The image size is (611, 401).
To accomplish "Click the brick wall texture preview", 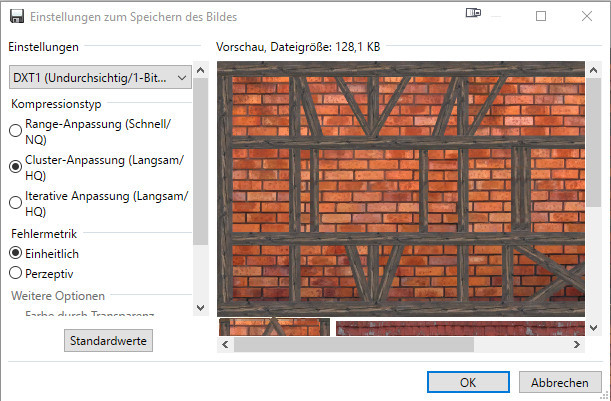I will pyautogui.click(x=401, y=189).
